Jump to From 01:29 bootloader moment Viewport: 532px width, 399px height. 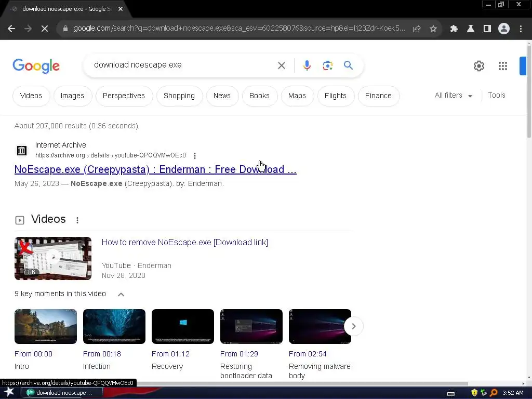239,354
